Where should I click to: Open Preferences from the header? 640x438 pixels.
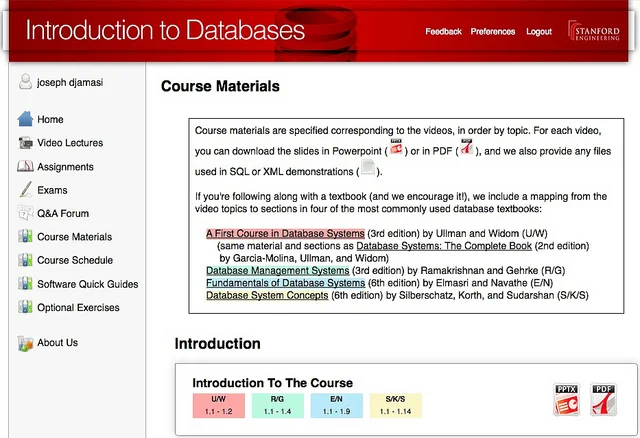tap(493, 31)
